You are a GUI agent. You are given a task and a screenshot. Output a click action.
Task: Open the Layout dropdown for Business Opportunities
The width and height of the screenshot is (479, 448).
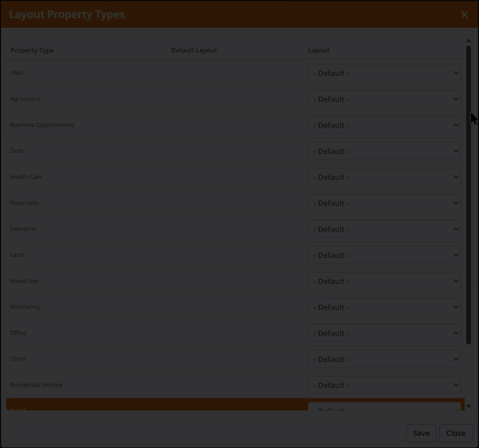point(384,125)
